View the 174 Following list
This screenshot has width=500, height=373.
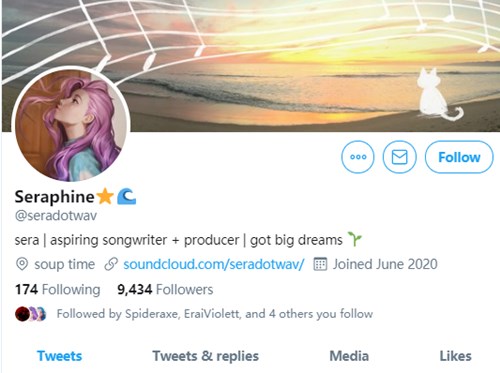pyautogui.click(x=58, y=290)
